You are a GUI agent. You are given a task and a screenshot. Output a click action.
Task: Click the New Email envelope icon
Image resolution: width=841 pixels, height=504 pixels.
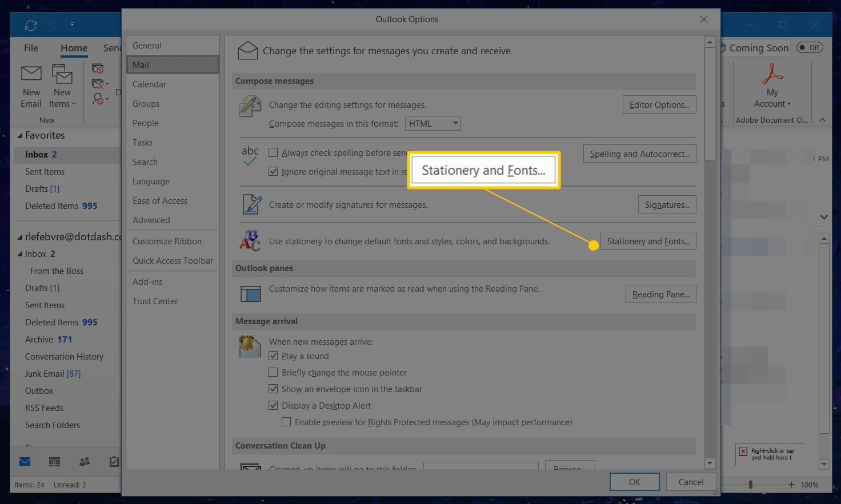pyautogui.click(x=31, y=74)
